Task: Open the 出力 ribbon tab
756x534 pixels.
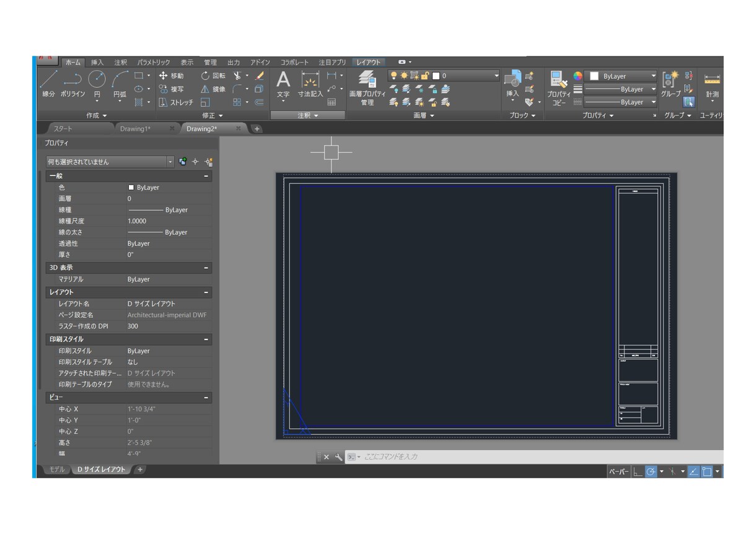Action: [x=234, y=63]
